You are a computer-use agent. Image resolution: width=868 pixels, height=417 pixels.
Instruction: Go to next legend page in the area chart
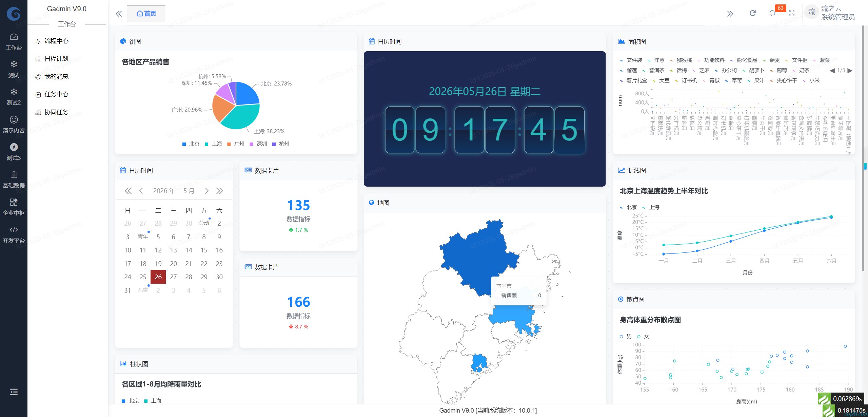850,71
